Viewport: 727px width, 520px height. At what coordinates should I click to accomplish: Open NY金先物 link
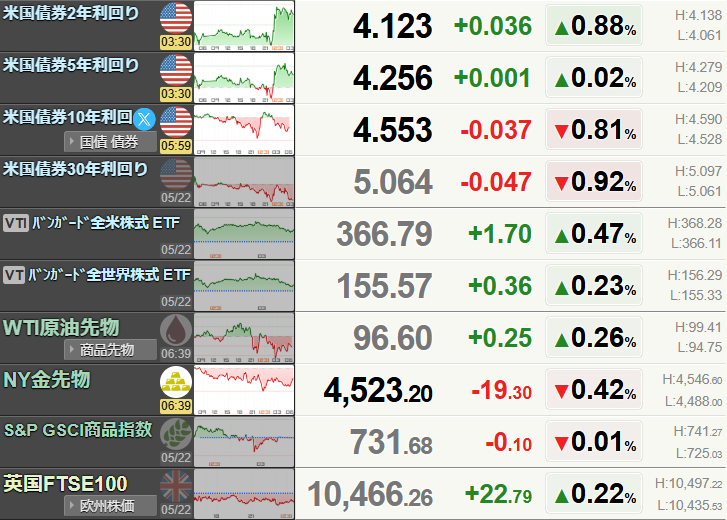click(x=46, y=380)
